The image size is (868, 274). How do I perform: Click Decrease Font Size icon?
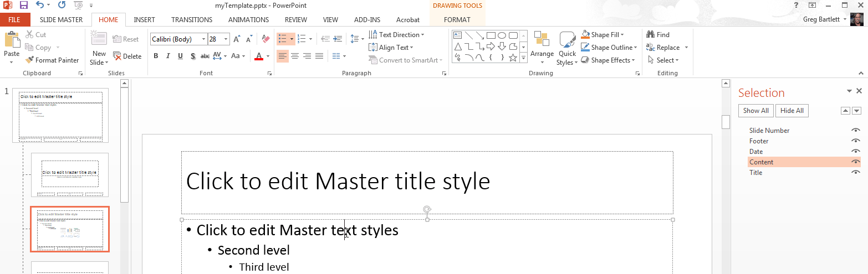pyautogui.click(x=249, y=39)
